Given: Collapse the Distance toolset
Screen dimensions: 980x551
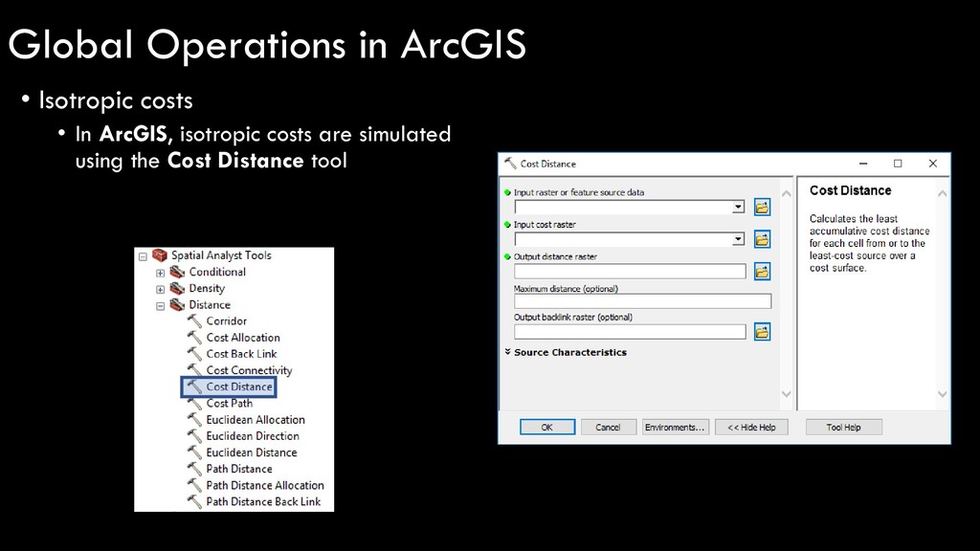Looking at the screenshot, I should [161, 306].
